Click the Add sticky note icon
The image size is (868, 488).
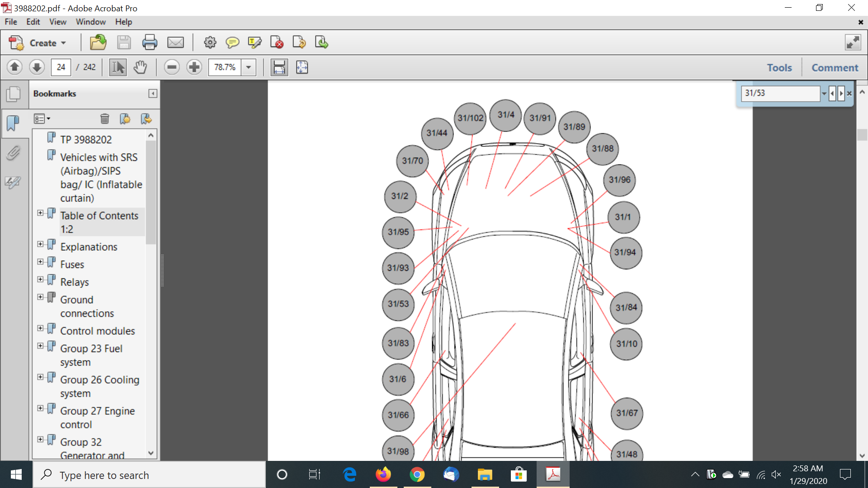232,43
